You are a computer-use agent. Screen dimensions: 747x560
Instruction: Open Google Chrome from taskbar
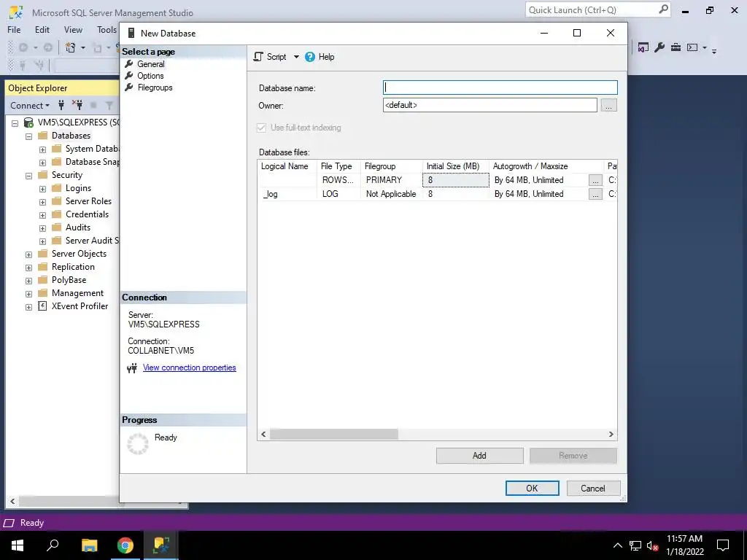point(125,545)
